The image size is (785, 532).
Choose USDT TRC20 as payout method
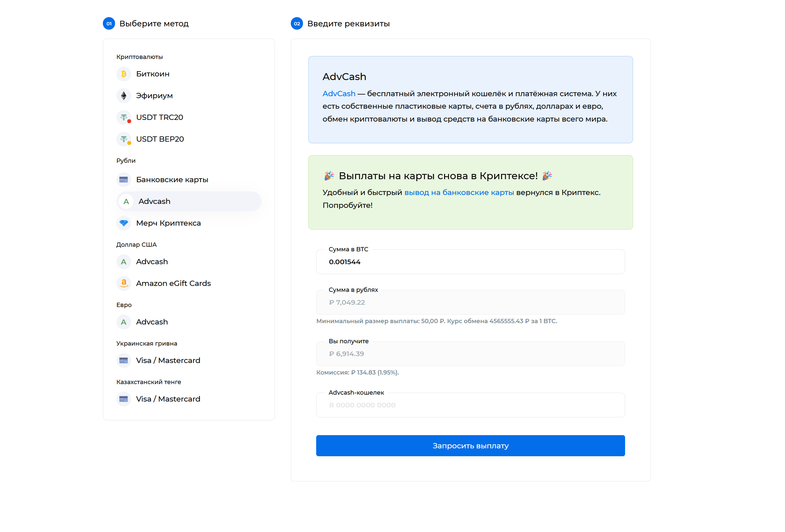pyautogui.click(x=189, y=117)
